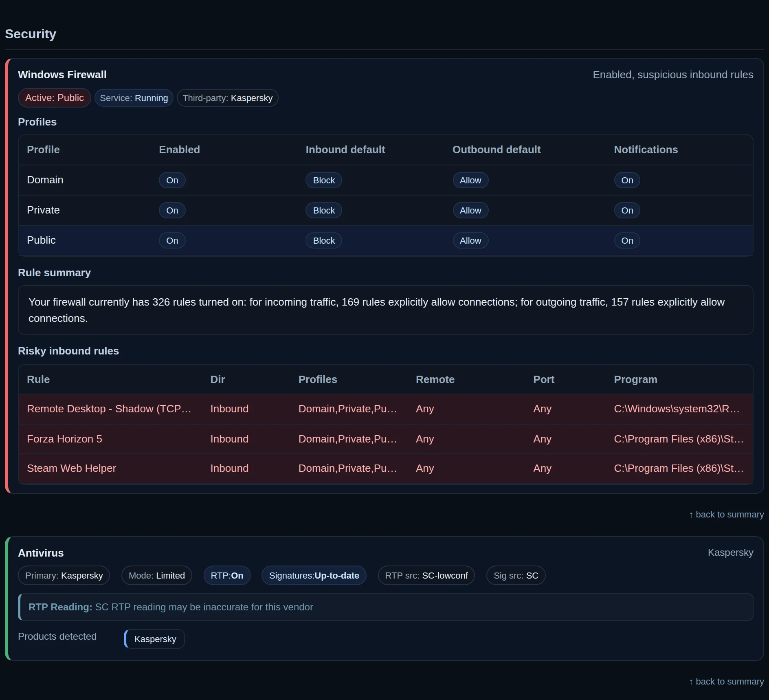769x700 pixels.
Task: Select the 'Private' profile name cell
Action: pos(43,210)
